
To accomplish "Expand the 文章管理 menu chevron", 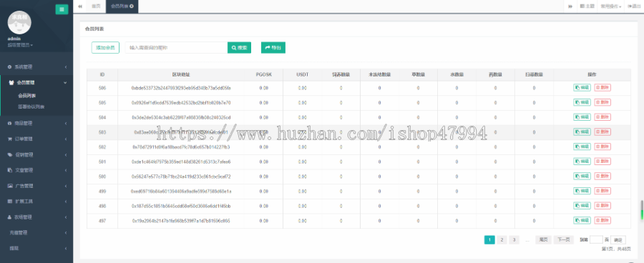I will pos(66,170).
